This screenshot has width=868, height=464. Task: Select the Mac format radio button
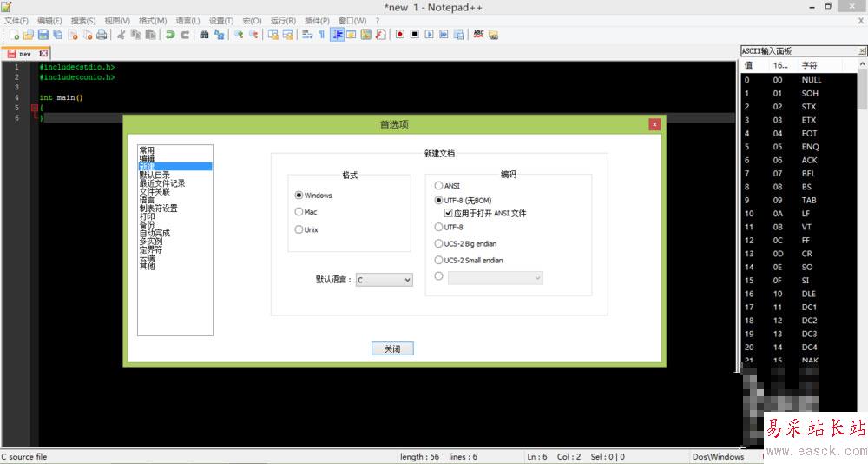pyautogui.click(x=299, y=212)
